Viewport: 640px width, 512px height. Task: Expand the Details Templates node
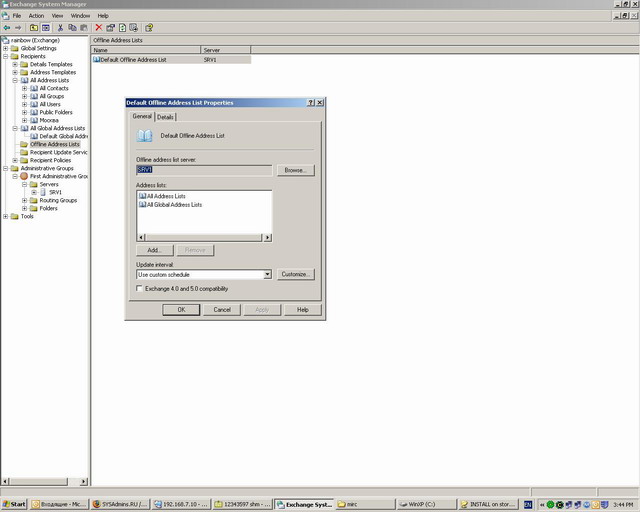pos(15,64)
